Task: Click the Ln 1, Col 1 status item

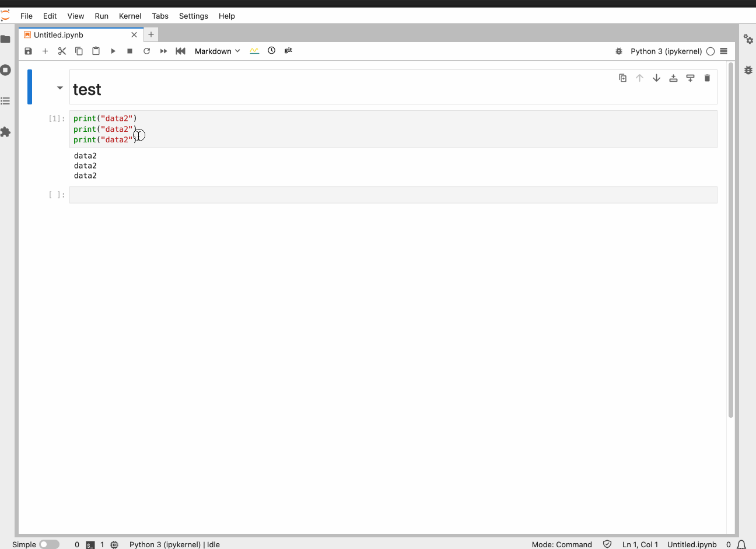Action: tap(640, 544)
